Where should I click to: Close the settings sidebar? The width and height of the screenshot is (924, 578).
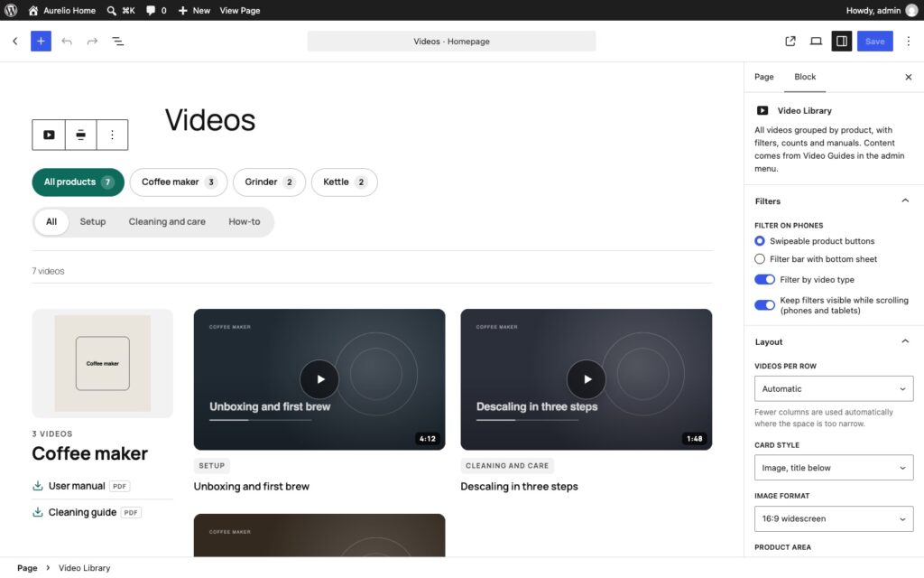(908, 78)
